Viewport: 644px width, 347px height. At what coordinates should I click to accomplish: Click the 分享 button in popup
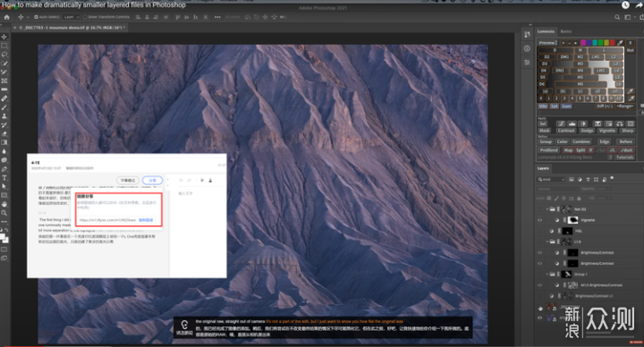point(152,181)
